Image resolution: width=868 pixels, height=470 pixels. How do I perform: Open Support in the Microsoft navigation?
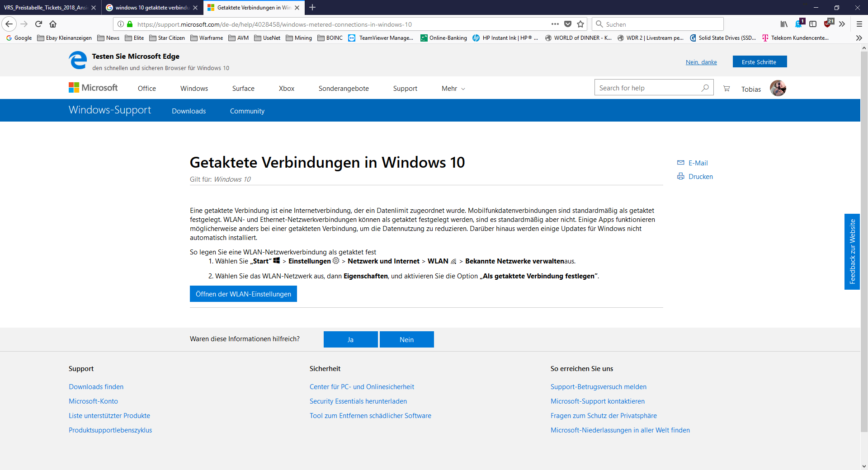(x=405, y=89)
